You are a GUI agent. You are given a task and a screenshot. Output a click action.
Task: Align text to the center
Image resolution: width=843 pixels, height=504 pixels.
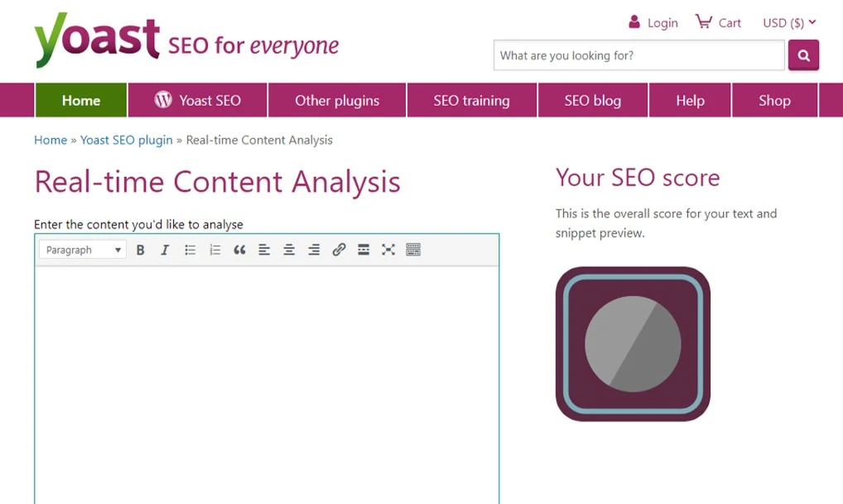click(x=289, y=249)
